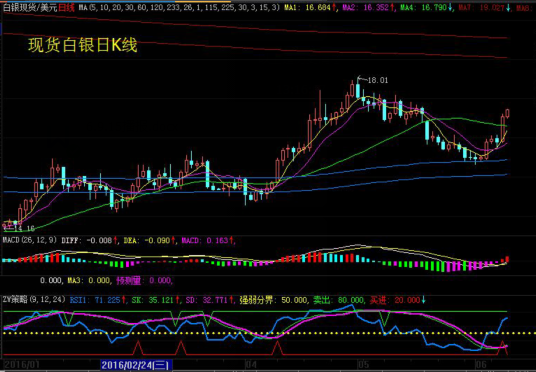This screenshot has width=536, height=372.
Task: Select the yellow 现货白银日K线 annotation
Action: point(82,45)
